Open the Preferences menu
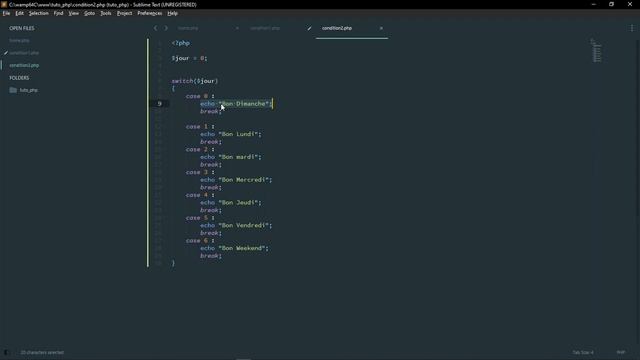This screenshot has width=640, height=360. [x=149, y=13]
